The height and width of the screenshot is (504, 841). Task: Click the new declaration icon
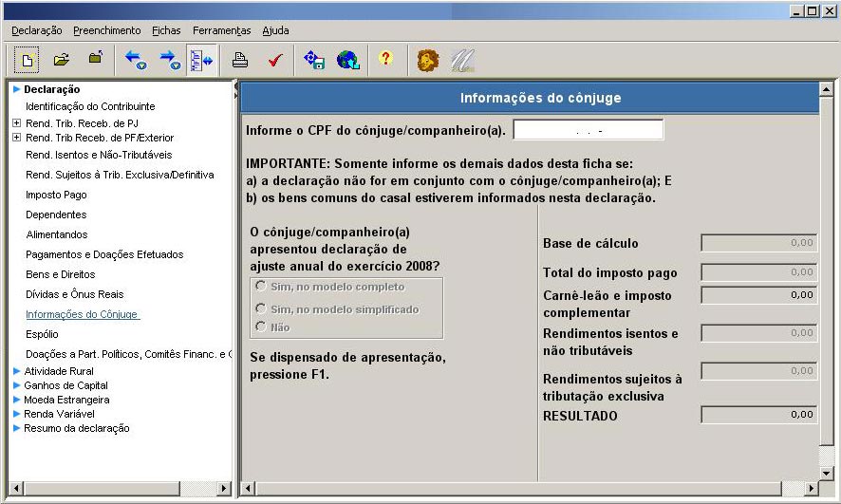point(26,60)
